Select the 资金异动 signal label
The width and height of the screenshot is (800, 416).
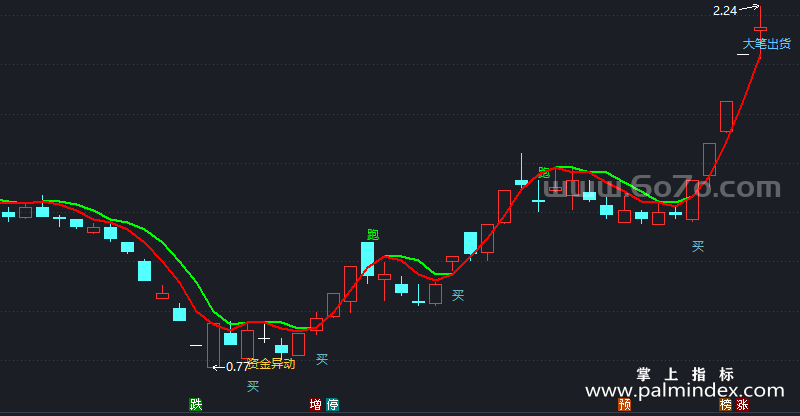point(271,364)
